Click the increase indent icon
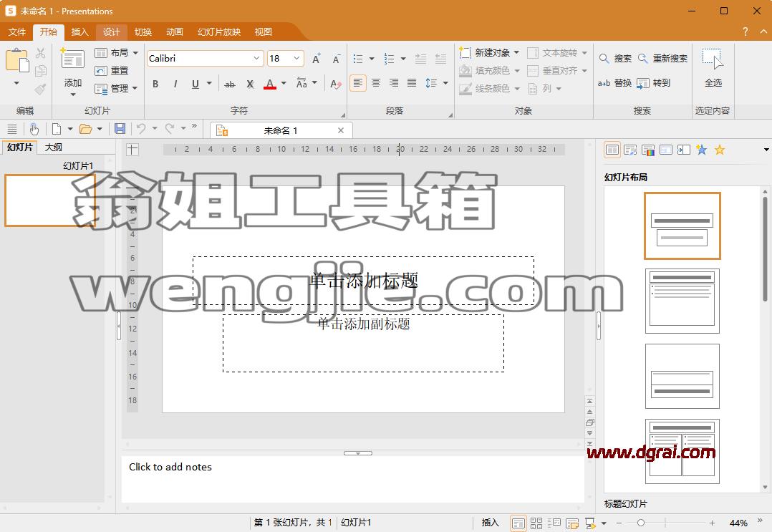Image resolution: width=772 pixels, height=532 pixels. tap(440, 59)
